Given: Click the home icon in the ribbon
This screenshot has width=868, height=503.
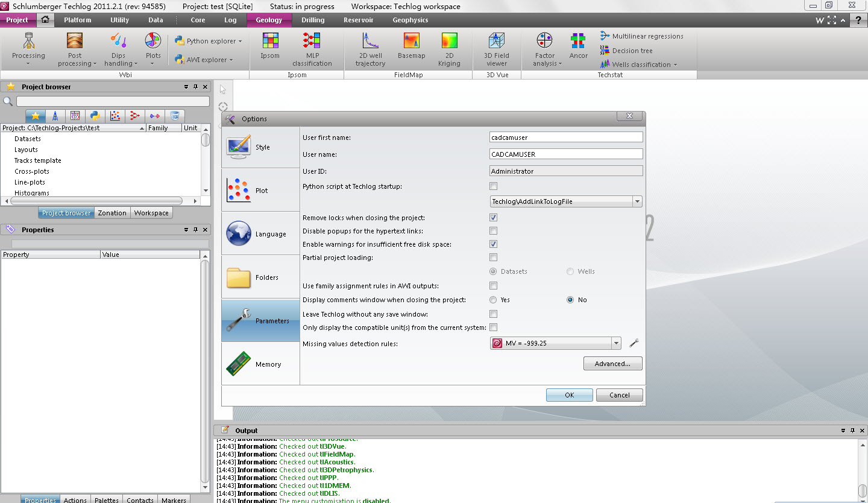Looking at the screenshot, I should pos(45,20).
